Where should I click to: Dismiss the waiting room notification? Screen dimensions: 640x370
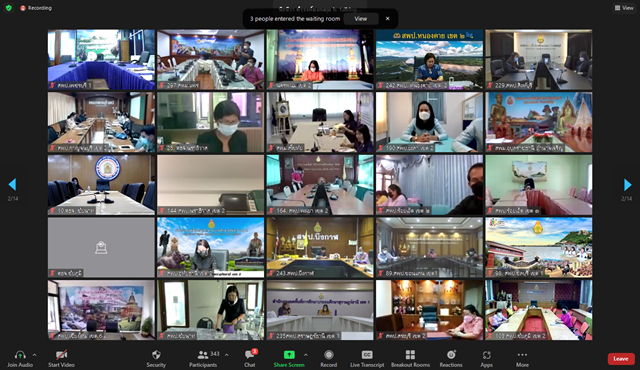coord(388,19)
